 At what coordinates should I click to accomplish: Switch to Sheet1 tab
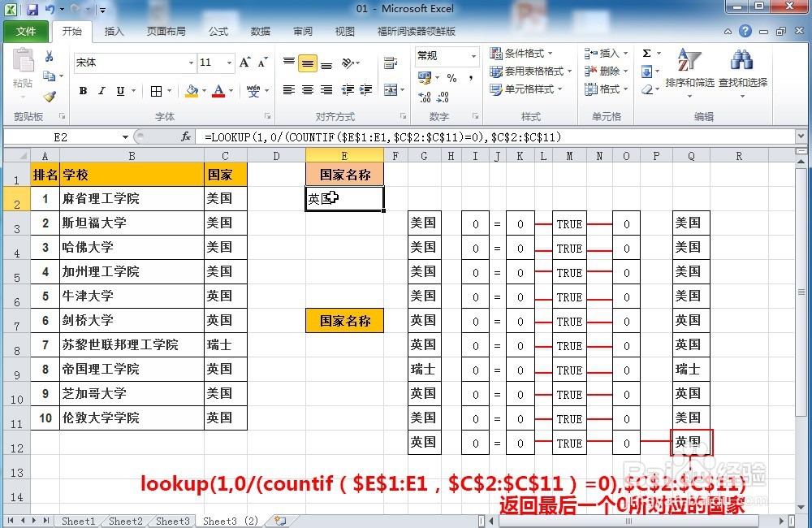pos(78,522)
